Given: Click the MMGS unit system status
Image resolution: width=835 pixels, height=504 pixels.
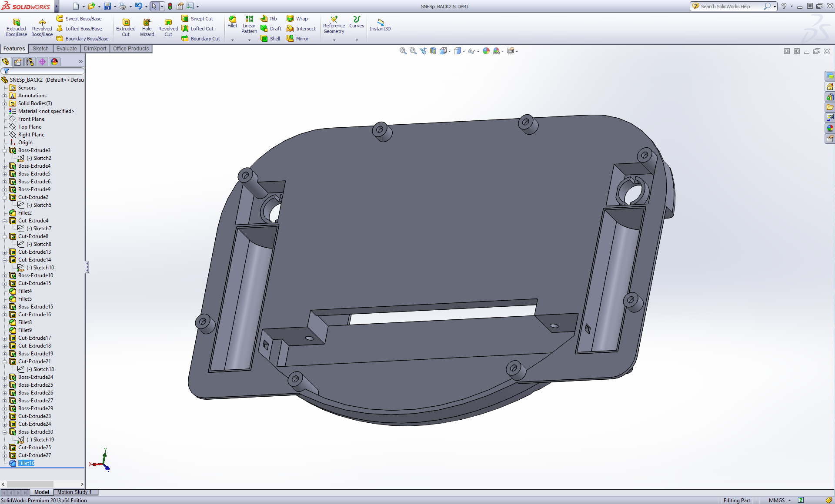Looking at the screenshot, I should tap(777, 500).
